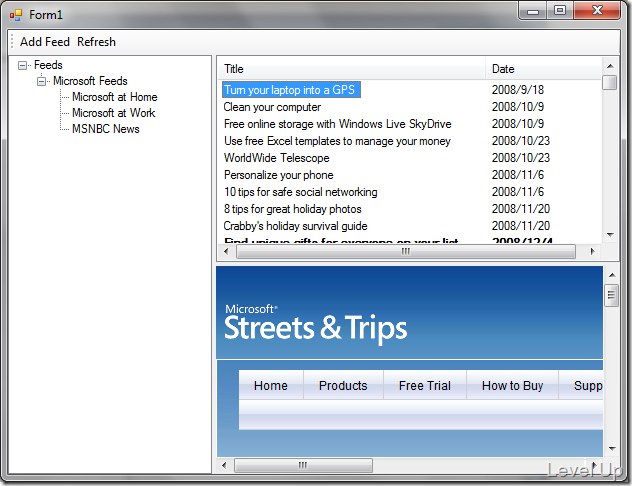632x486 pixels.
Task: Minimize the Form1 window
Action: pyautogui.click(x=533, y=11)
